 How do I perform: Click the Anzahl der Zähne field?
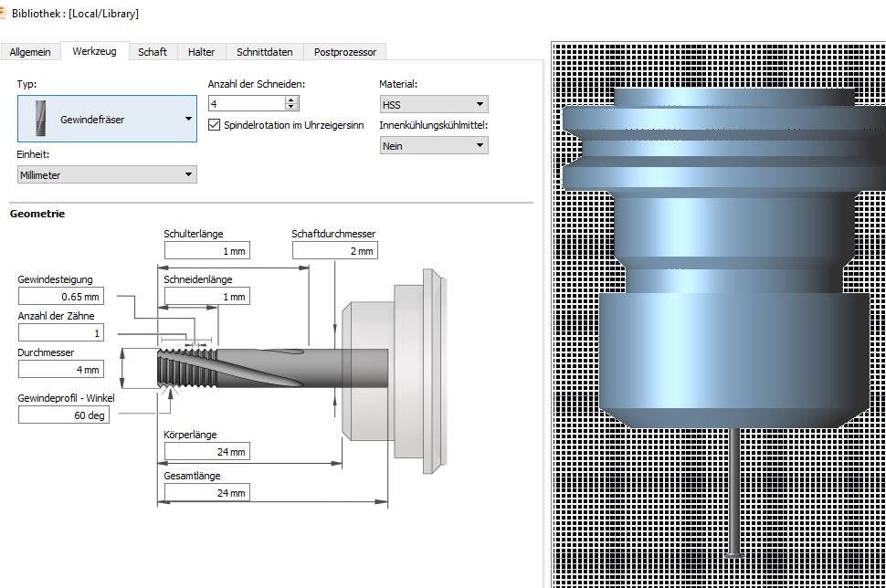[x=60, y=332]
